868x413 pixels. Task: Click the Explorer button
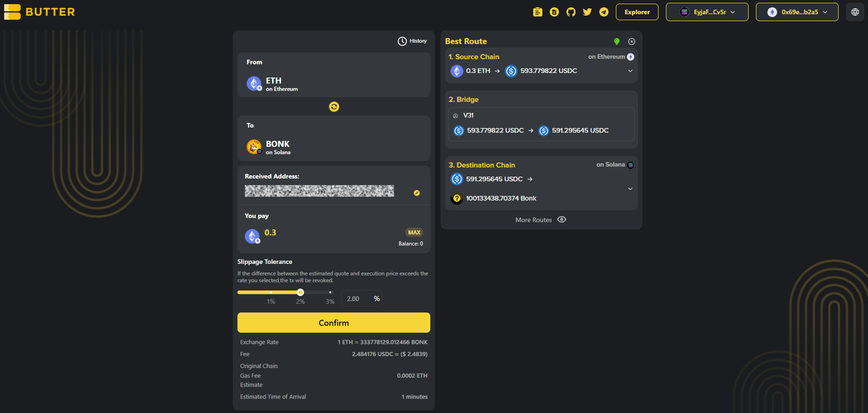point(637,12)
